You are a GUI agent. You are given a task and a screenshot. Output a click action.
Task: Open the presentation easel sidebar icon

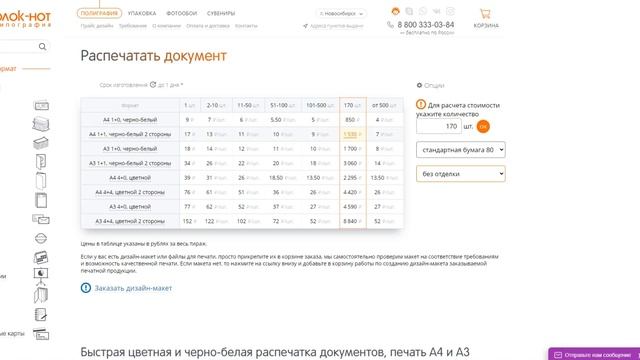pos(41,276)
